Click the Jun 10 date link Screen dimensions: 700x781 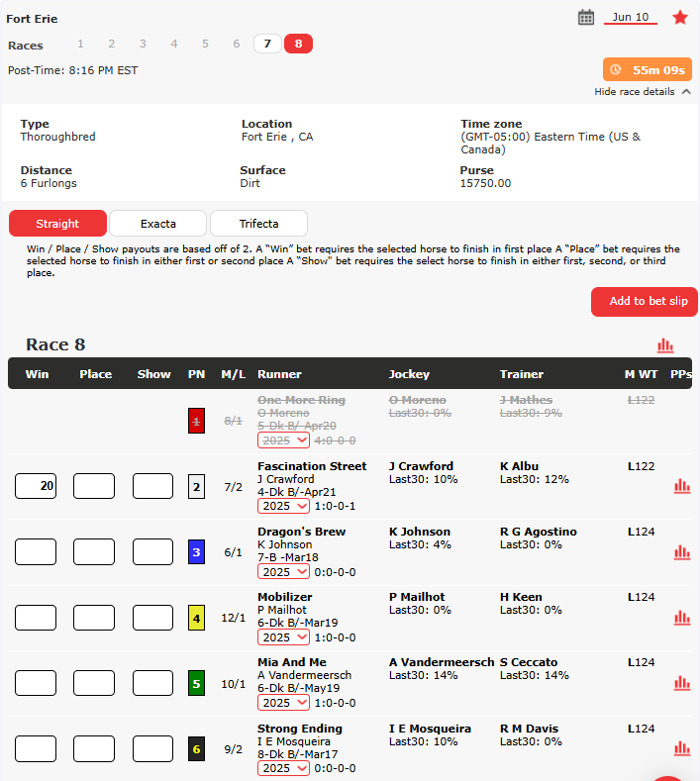coord(631,17)
